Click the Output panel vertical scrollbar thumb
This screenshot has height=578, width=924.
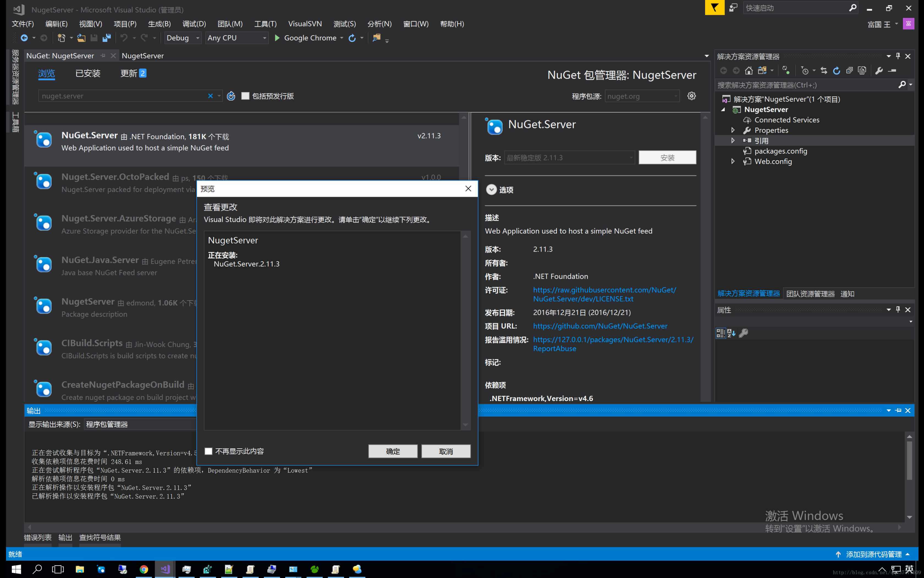click(909, 461)
